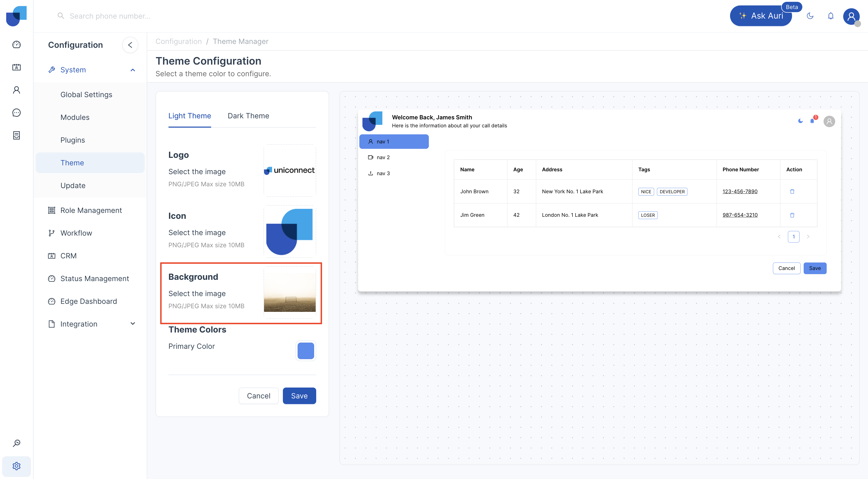868x479 pixels.
Task: Collapse the Configuration sidebar arrow button
Action: (x=130, y=45)
